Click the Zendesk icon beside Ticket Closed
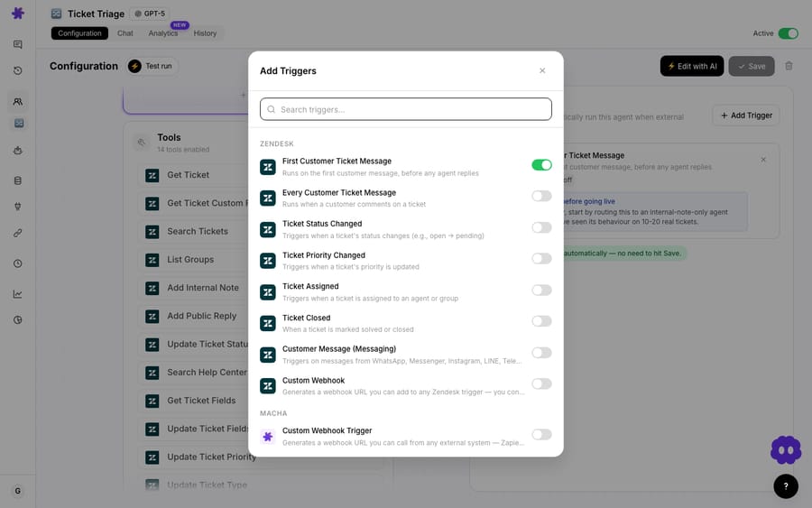Viewport: 812px width, 508px height. (x=268, y=324)
